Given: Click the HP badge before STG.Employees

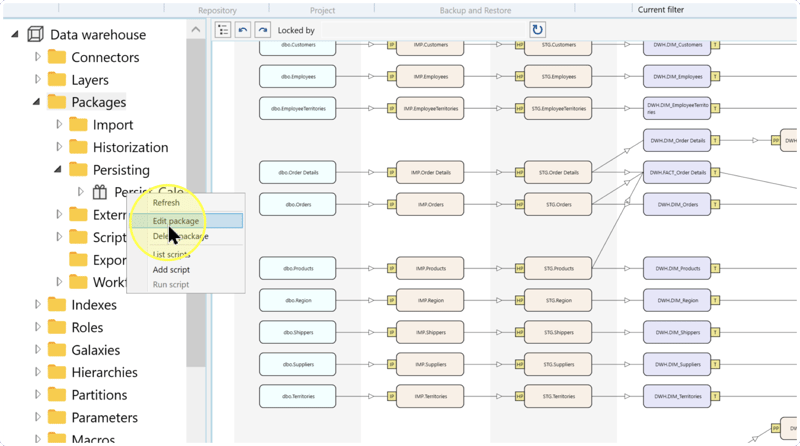Looking at the screenshot, I should click(x=519, y=77).
